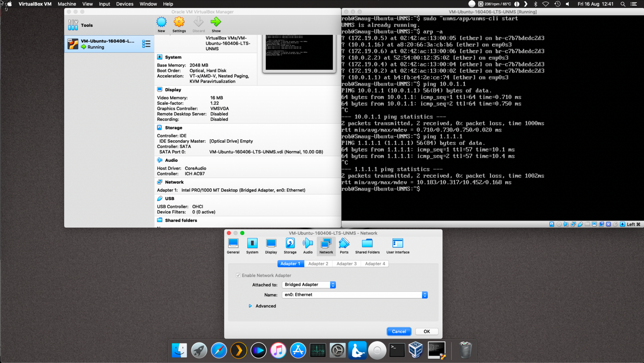Click the volume icon in menu bar

tap(567, 4)
